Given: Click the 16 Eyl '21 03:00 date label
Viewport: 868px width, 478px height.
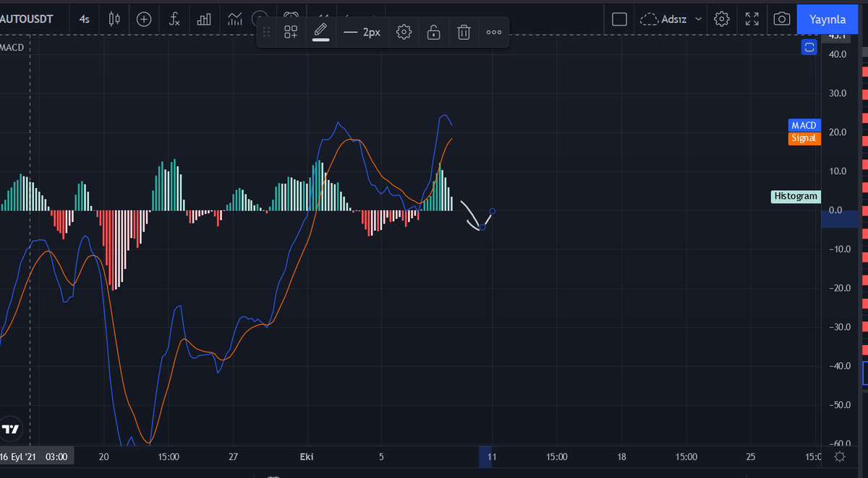Looking at the screenshot, I should point(35,457).
